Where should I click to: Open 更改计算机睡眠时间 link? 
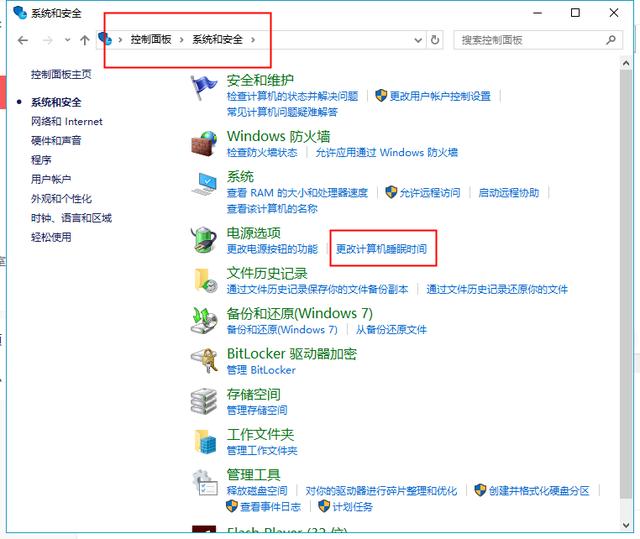pos(381,249)
